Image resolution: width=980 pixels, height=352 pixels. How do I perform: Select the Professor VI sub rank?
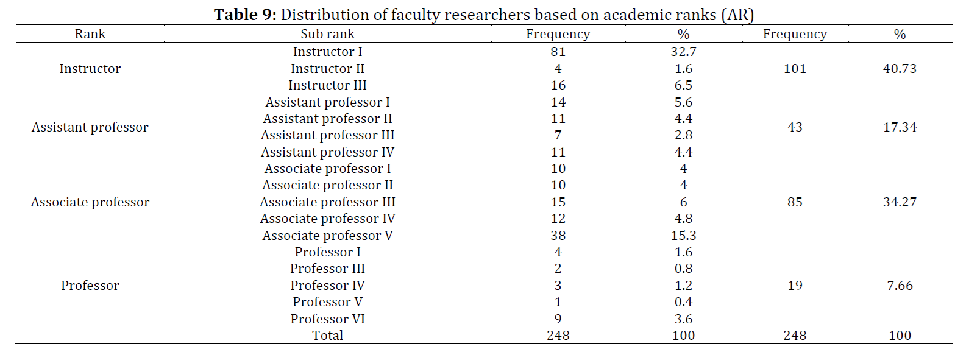pos(327,319)
